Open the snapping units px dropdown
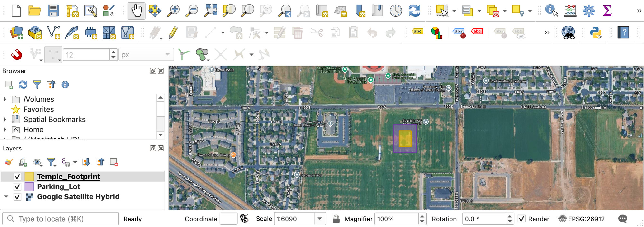This screenshot has height=227, width=644. click(x=146, y=55)
